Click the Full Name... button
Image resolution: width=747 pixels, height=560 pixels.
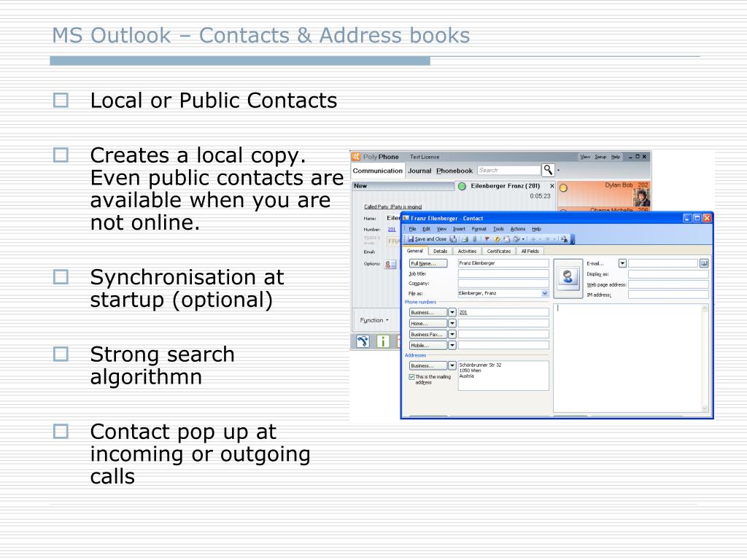point(428,263)
